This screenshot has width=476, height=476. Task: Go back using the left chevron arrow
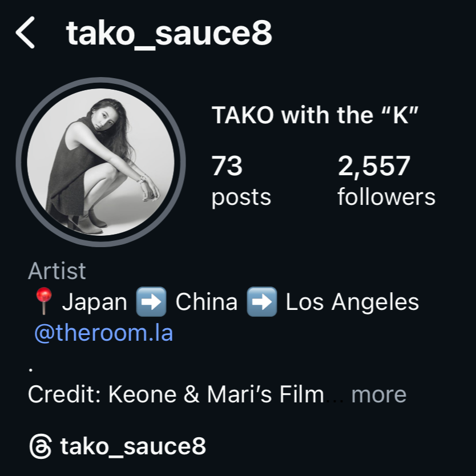pos(25,33)
